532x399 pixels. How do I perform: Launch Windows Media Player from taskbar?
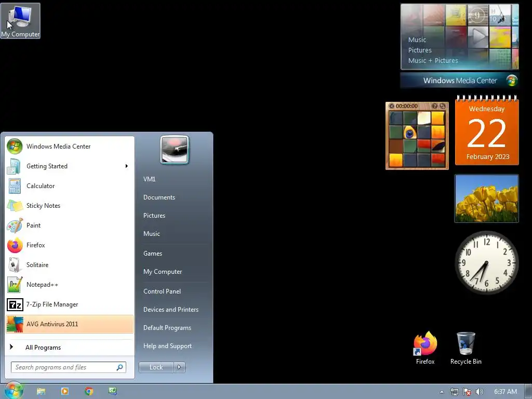[x=65, y=391]
